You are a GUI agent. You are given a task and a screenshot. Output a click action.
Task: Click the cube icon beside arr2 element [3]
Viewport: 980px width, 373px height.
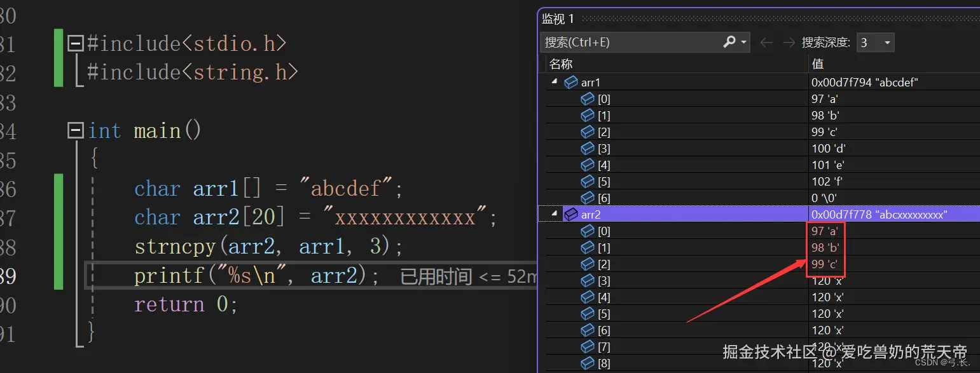pos(587,280)
